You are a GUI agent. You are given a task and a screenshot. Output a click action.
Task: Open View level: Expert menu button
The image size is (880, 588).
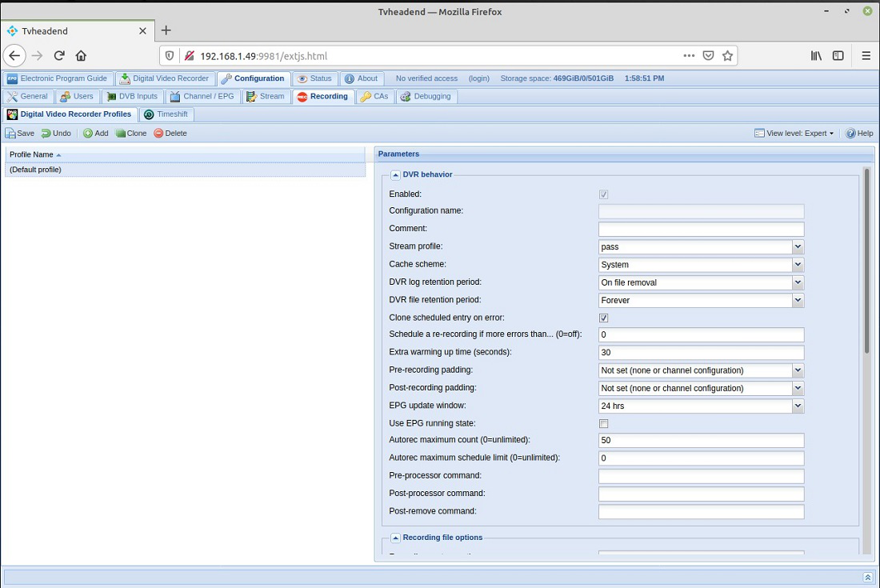[794, 134]
